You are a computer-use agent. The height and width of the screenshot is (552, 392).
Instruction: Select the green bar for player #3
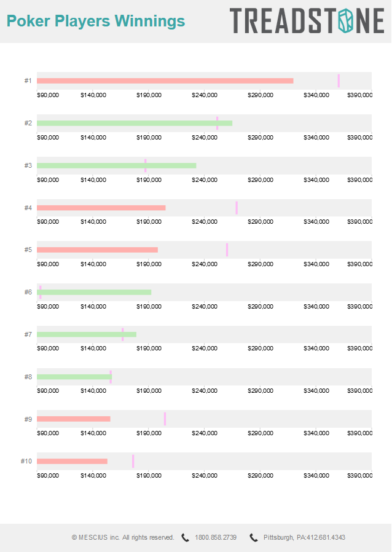(117, 165)
